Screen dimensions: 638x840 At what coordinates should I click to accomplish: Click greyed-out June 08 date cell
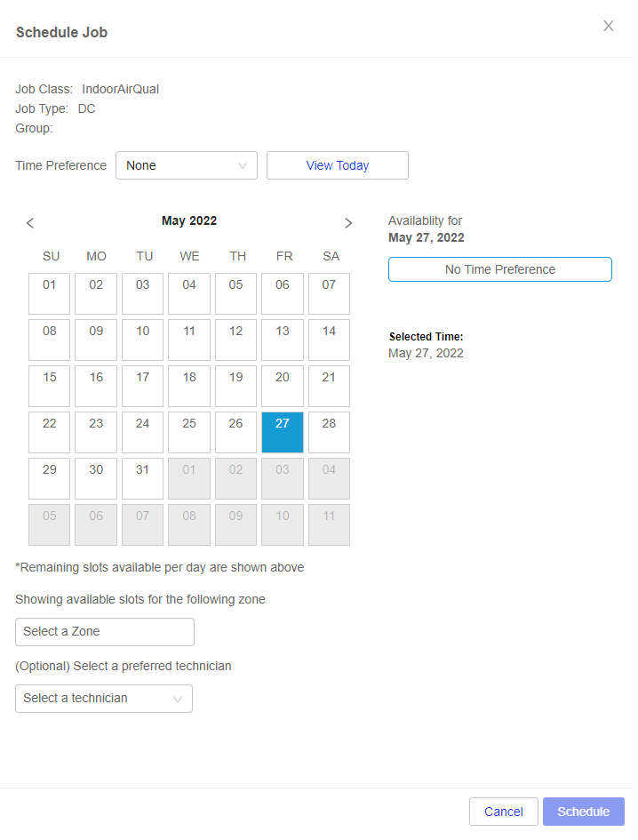pos(189,524)
